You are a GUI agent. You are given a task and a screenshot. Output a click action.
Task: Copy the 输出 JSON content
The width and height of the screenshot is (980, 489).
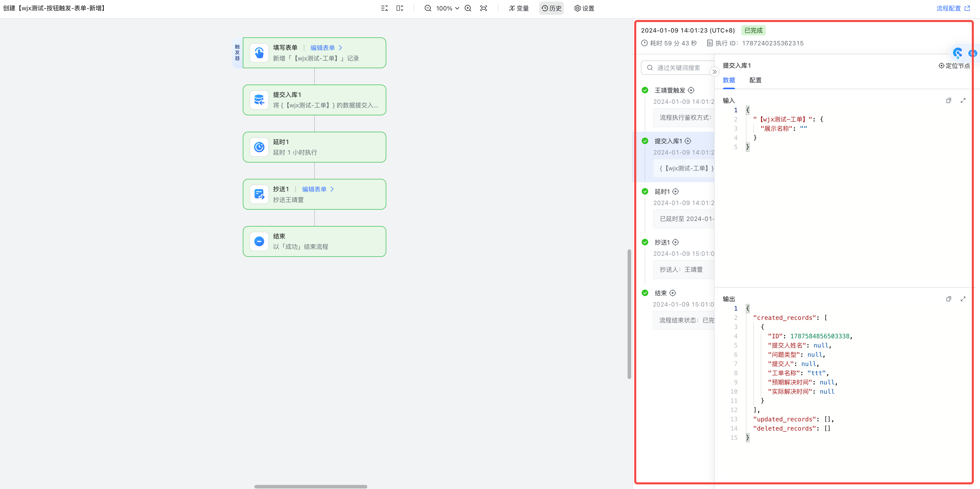coord(948,299)
